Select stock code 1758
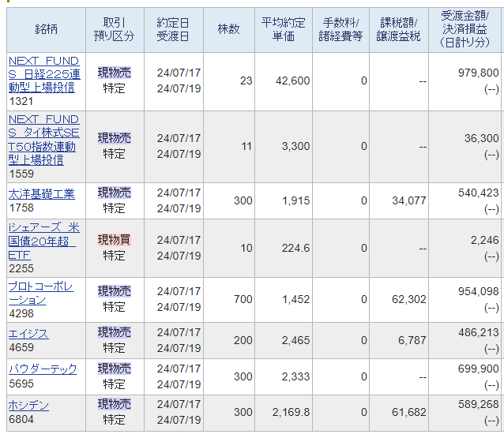 [21, 208]
